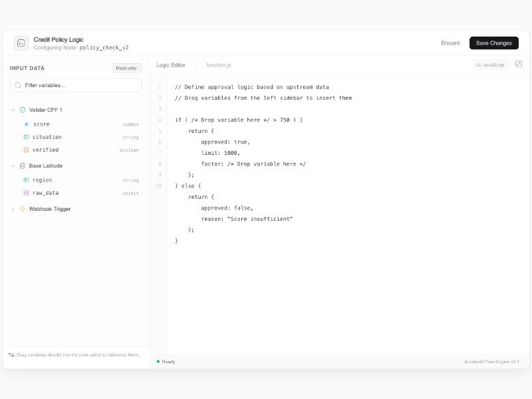The width and height of the screenshot is (532, 399).
Task: Click the JavaScript language badge
Action: click(491, 65)
